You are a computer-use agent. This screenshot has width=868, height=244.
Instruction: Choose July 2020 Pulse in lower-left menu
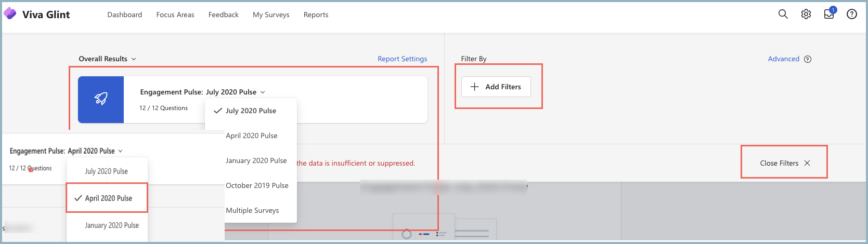point(107,171)
